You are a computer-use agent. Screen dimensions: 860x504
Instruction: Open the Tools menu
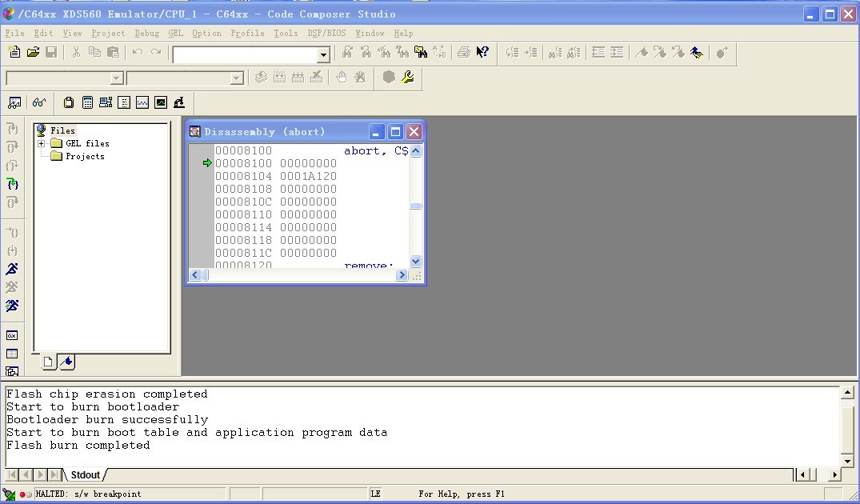pyautogui.click(x=286, y=33)
